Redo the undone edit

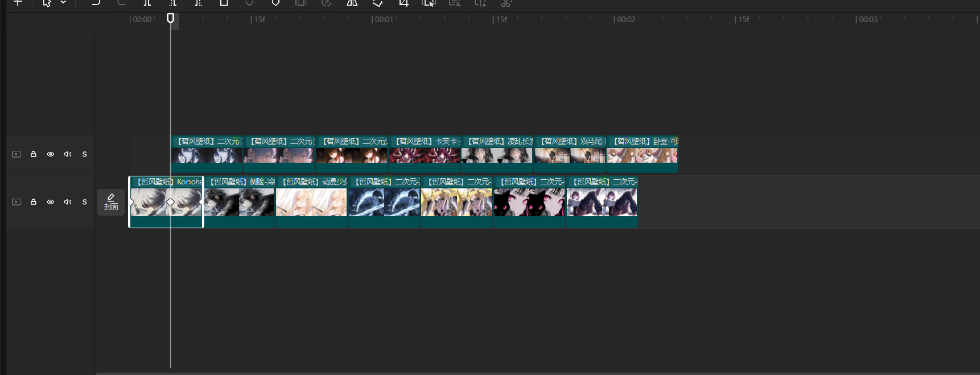pyautogui.click(x=121, y=3)
